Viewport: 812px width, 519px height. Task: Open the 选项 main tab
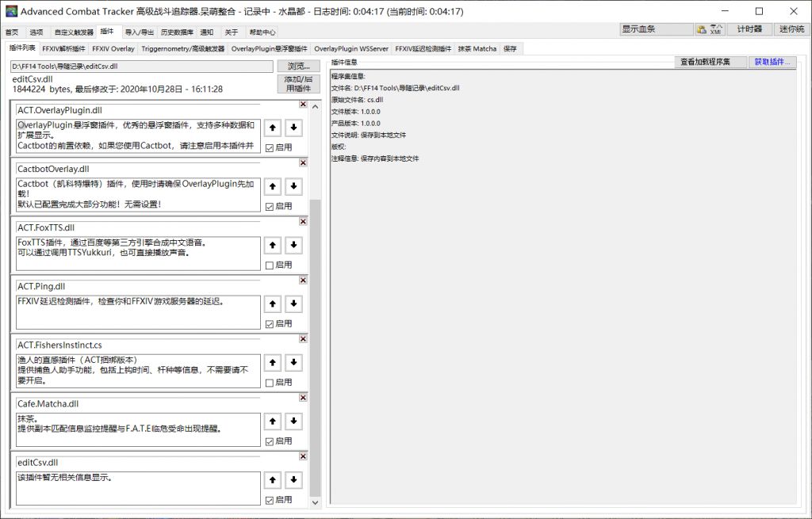coord(36,32)
